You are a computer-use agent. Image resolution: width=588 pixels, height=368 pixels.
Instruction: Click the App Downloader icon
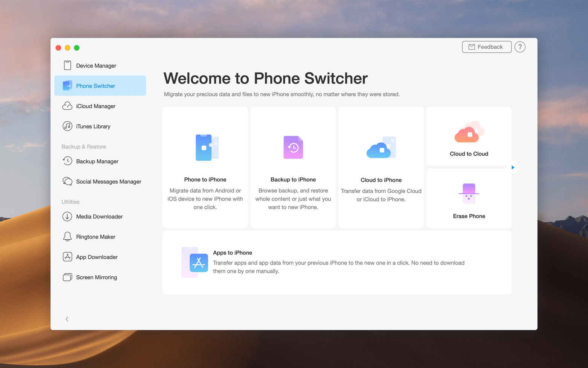tap(67, 257)
